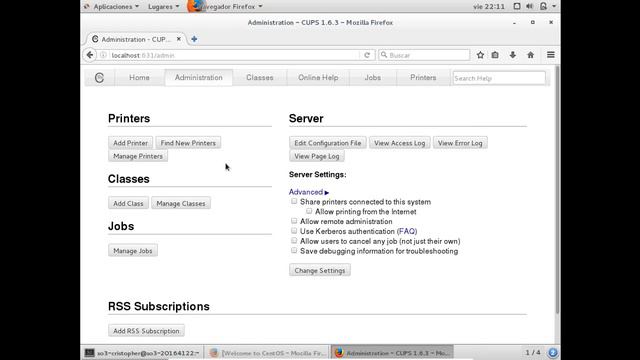Open Manage Printers
This screenshot has height=360, width=640.
click(x=138, y=156)
